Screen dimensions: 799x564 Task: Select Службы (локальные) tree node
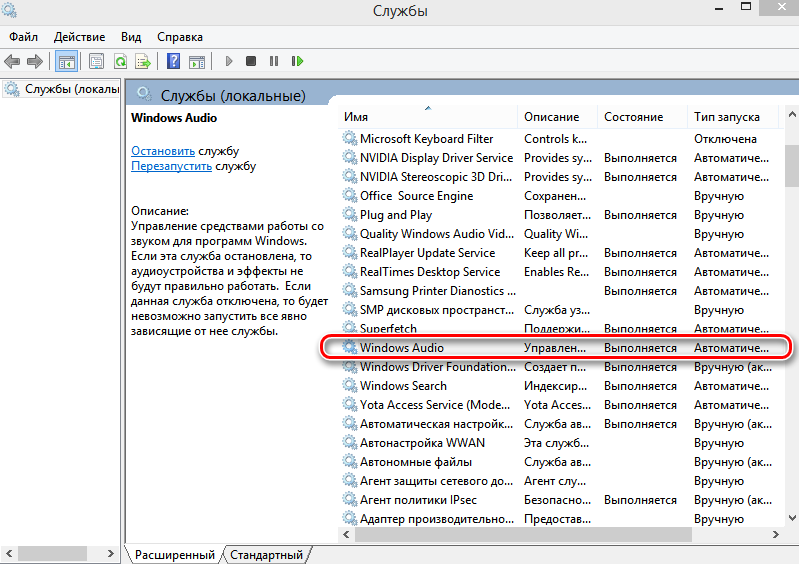tap(62, 89)
